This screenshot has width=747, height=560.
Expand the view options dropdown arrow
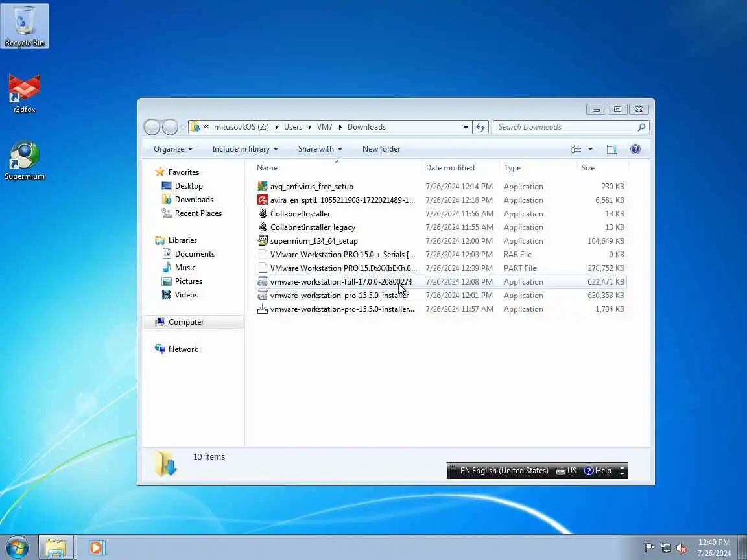590,149
